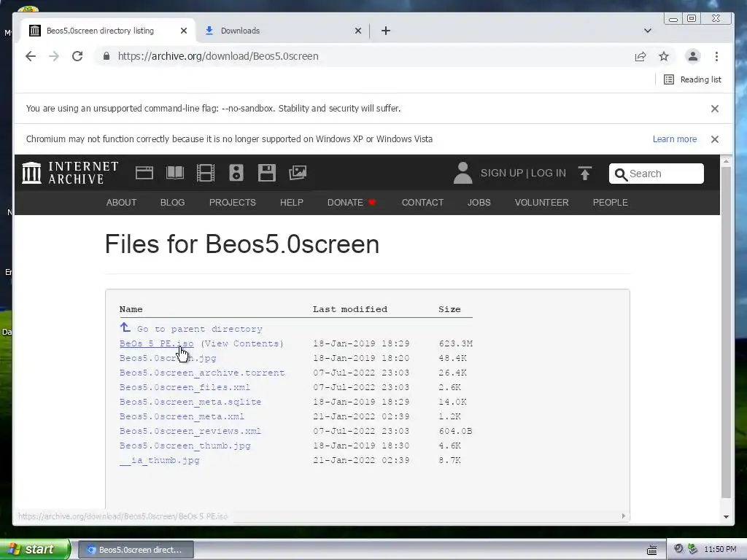This screenshot has width=747, height=560.
Task: Open the Audio speaker icon
Action: pos(236,172)
